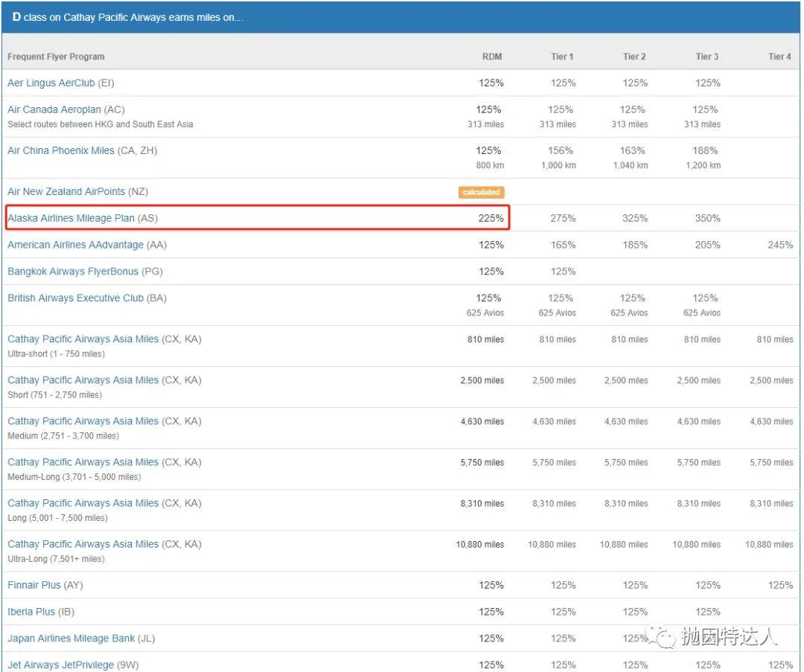
Task: Click the "Medium-Long (3,701 - 5,000 miles)" label
Action: pyautogui.click(x=74, y=477)
